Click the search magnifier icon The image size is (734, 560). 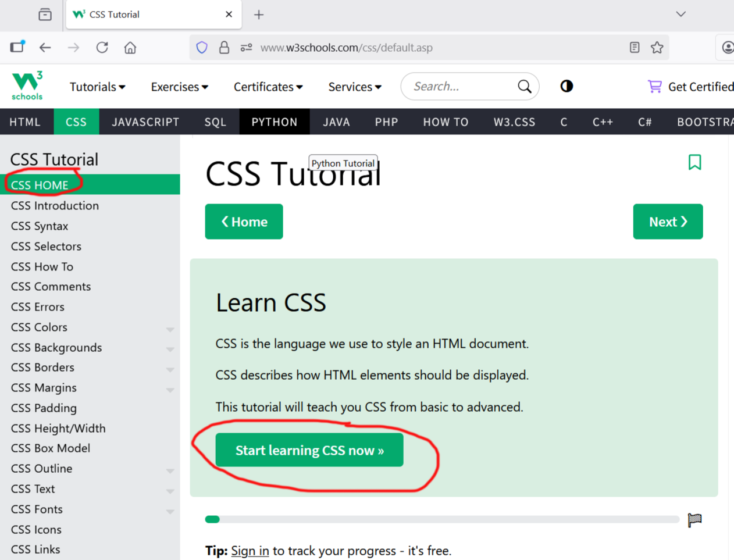tap(525, 87)
